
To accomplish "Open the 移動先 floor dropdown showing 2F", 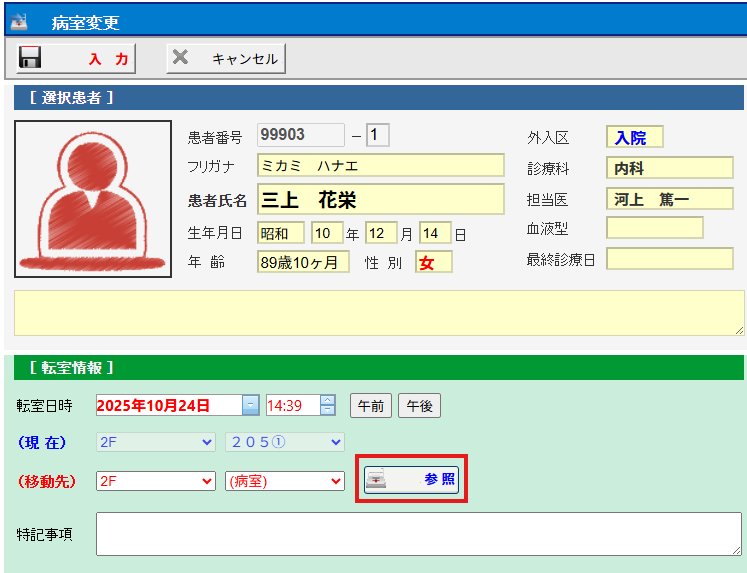I will (x=156, y=481).
